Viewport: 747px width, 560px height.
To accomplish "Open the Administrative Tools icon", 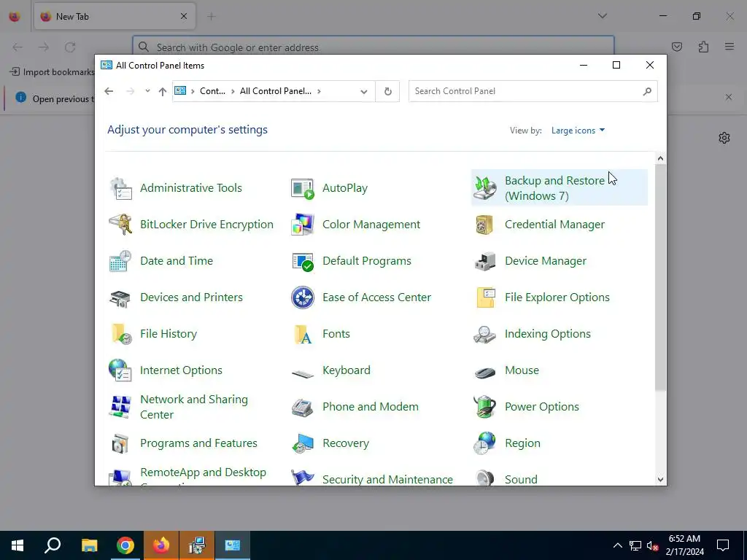I will pyautogui.click(x=120, y=188).
